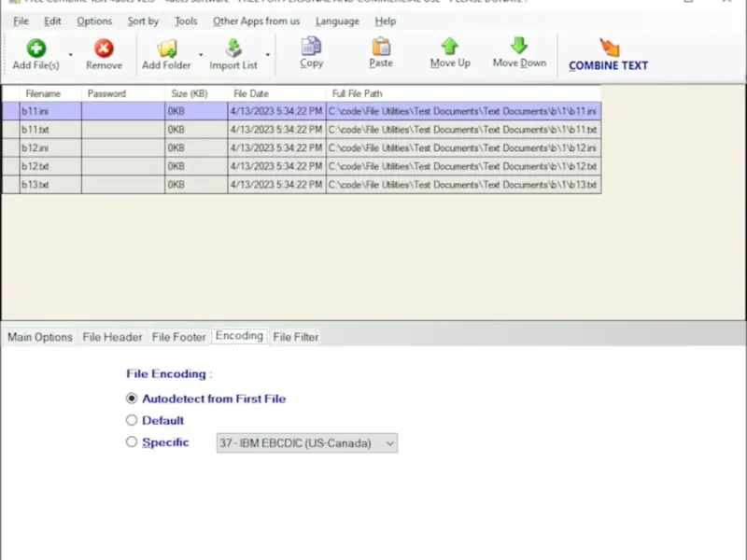Click the Password column header
The image size is (747, 560).
pyautogui.click(x=123, y=94)
